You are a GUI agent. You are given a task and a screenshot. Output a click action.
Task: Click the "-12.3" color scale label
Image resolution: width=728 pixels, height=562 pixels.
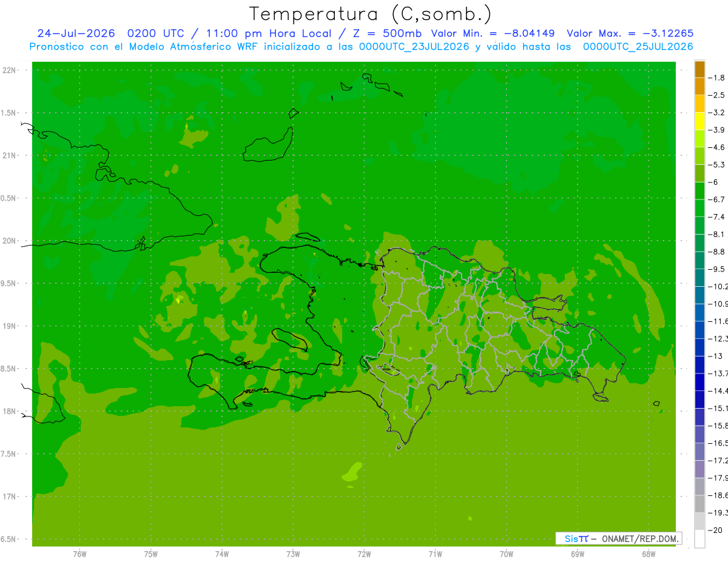718,338
